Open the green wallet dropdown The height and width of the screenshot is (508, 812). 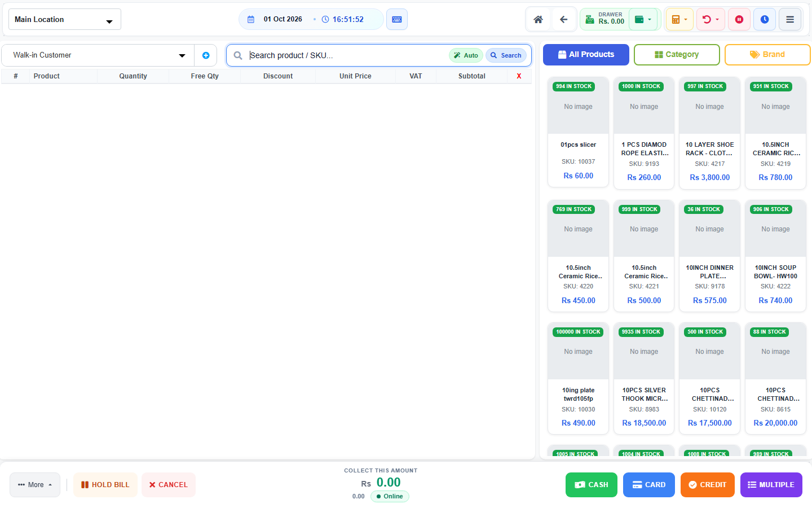pos(643,19)
